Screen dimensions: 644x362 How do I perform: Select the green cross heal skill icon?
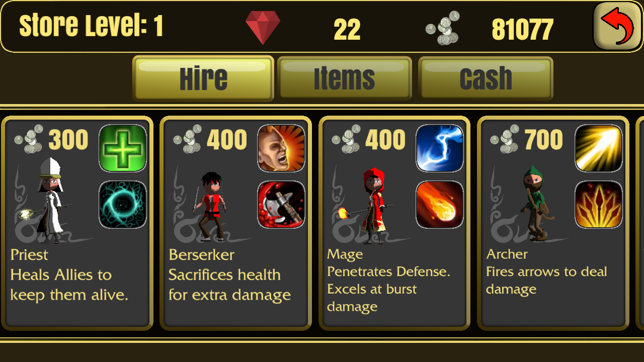point(123,148)
